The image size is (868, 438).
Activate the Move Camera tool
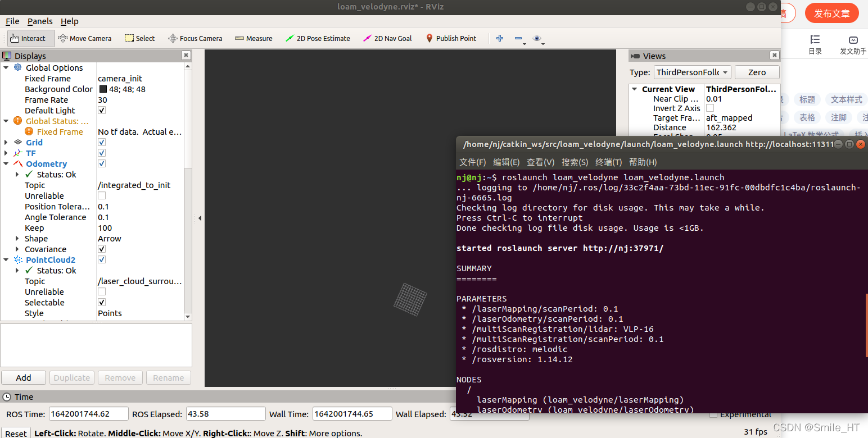85,38
